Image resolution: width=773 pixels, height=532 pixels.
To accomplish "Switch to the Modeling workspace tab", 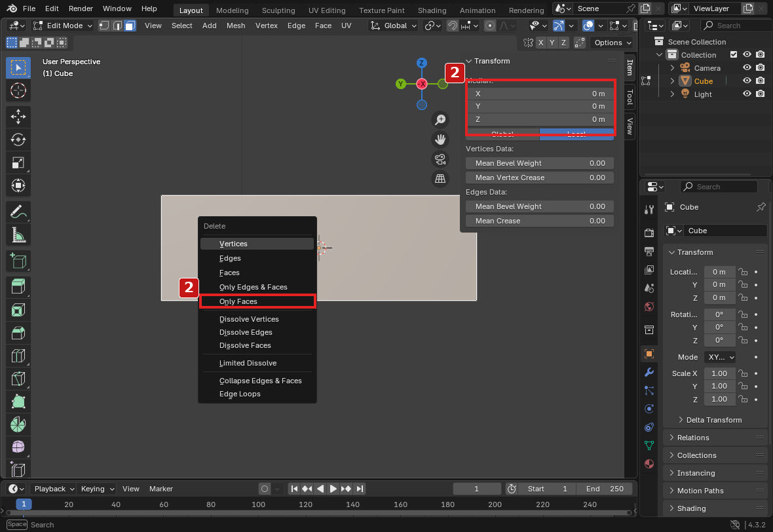I will tap(232, 10).
